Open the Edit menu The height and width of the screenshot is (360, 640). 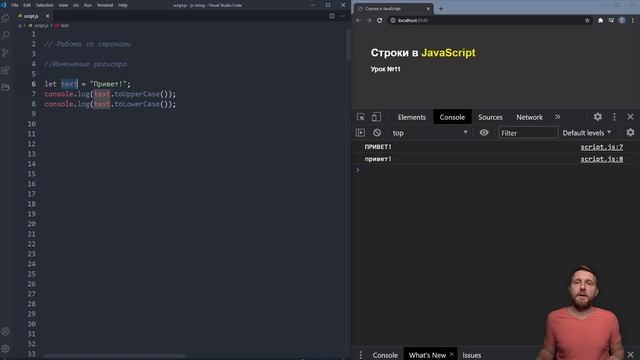pyautogui.click(x=27, y=5)
